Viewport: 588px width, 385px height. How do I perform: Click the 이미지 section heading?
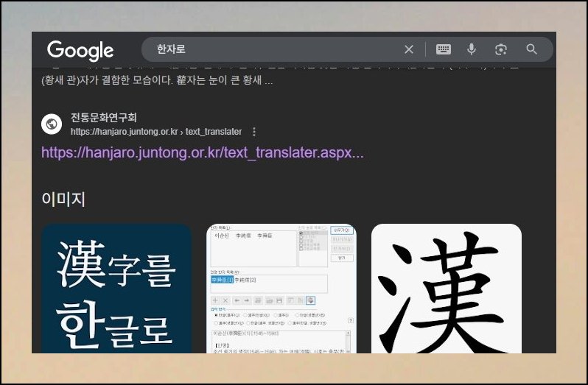pos(63,199)
